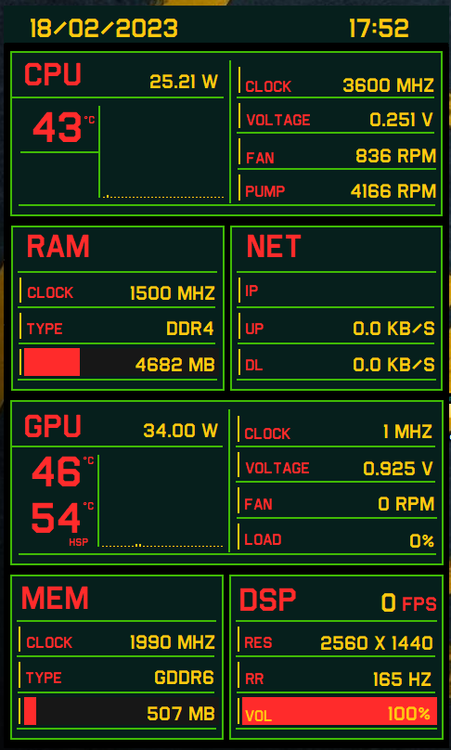Click the 0 FPS counter

(x=408, y=603)
